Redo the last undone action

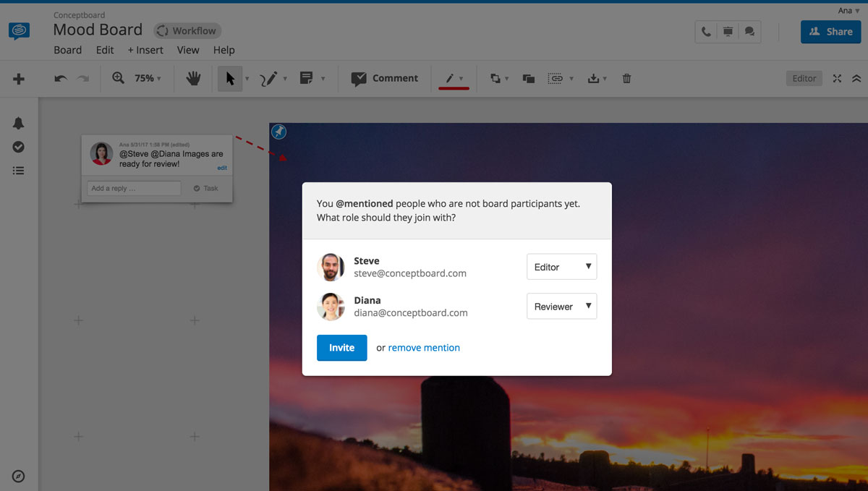coord(83,78)
